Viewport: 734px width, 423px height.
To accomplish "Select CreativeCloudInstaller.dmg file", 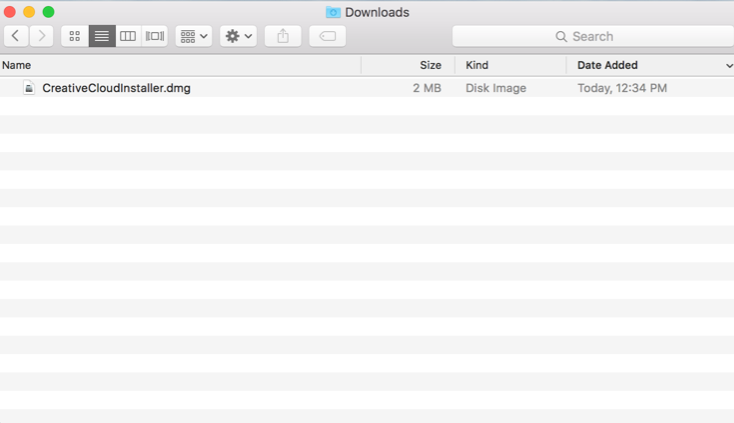I will (116, 88).
